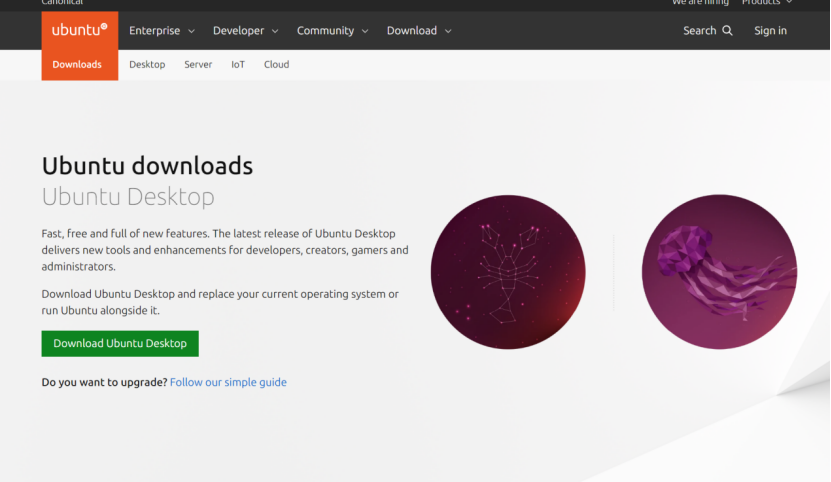Open the Community dropdown menu
This screenshot has width=831, height=482.
[332, 31]
